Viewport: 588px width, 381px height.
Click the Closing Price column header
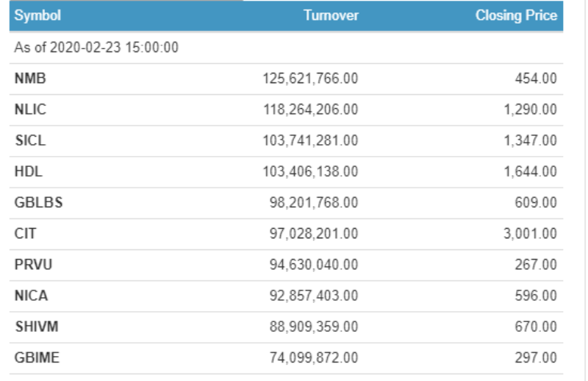coord(517,15)
